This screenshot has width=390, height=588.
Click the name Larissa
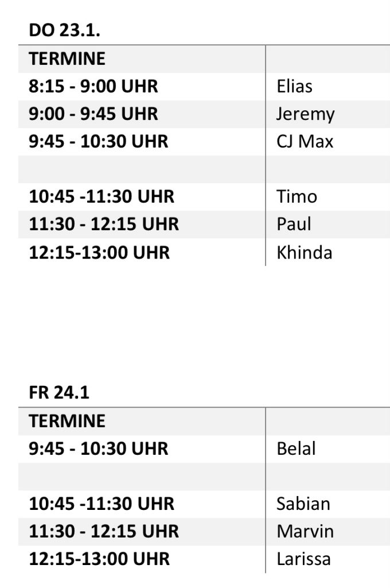coord(303,559)
